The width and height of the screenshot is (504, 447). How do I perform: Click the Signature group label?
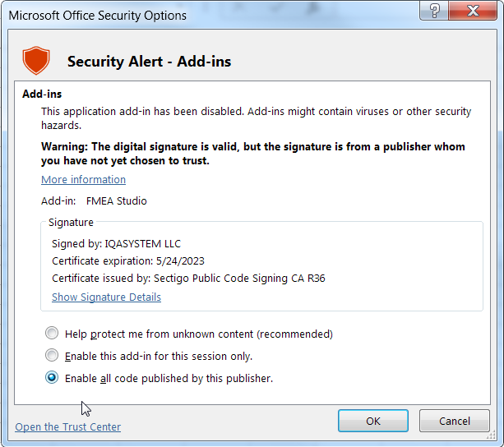[71, 222]
